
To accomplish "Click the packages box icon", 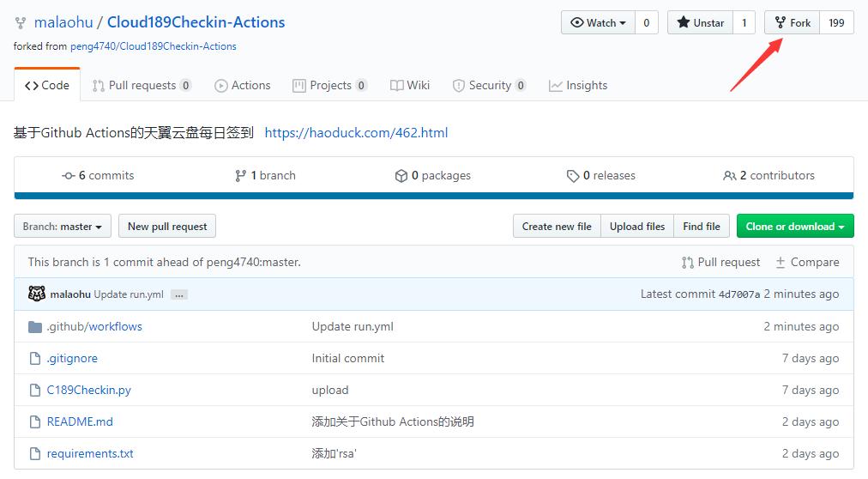I will tap(401, 175).
